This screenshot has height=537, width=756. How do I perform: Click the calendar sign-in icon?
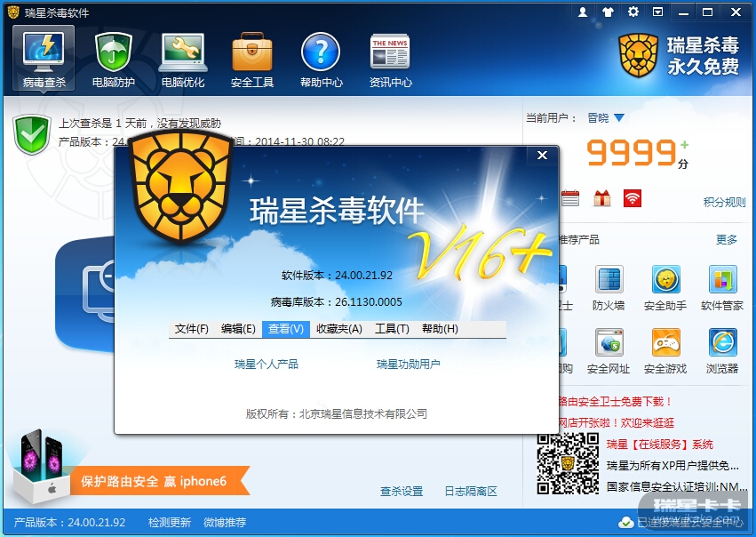pos(570,198)
